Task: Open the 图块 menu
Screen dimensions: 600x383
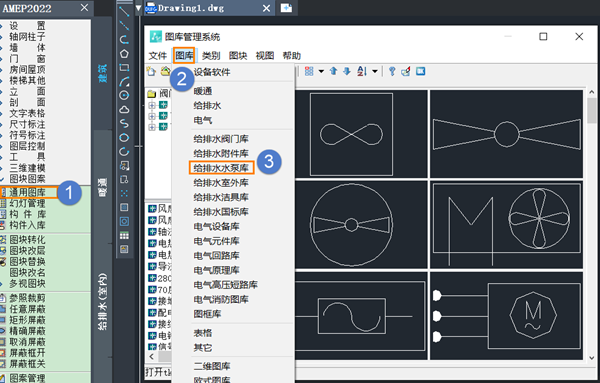Action: pyautogui.click(x=238, y=56)
